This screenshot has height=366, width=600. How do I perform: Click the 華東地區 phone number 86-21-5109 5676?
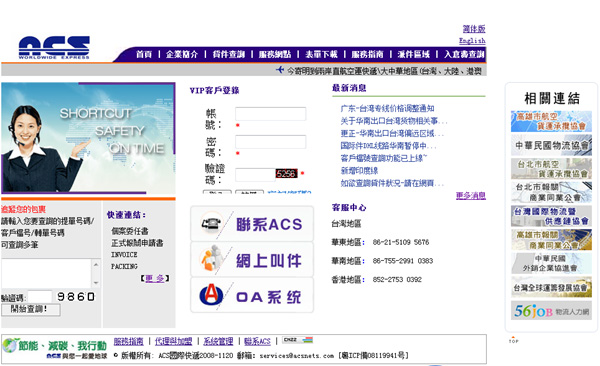click(x=401, y=242)
